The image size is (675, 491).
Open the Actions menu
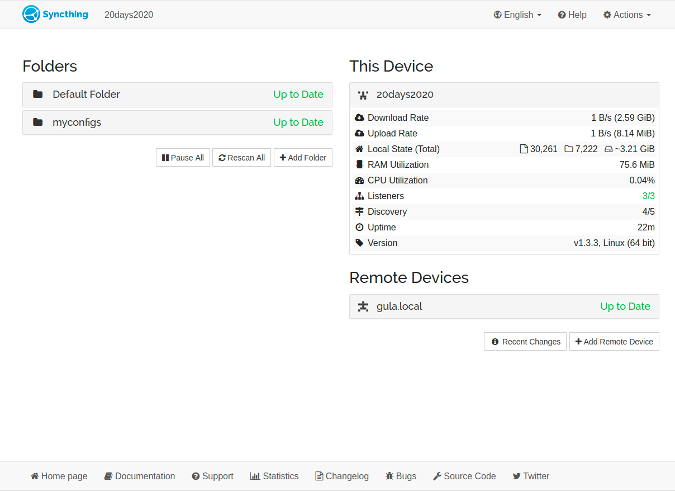(x=627, y=15)
